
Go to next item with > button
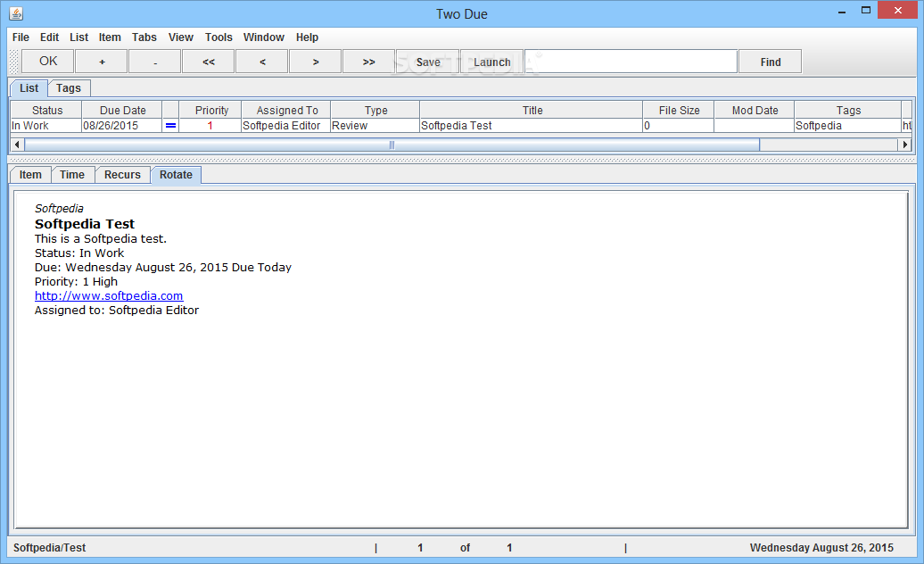pyautogui.click(x=315, y=62)
